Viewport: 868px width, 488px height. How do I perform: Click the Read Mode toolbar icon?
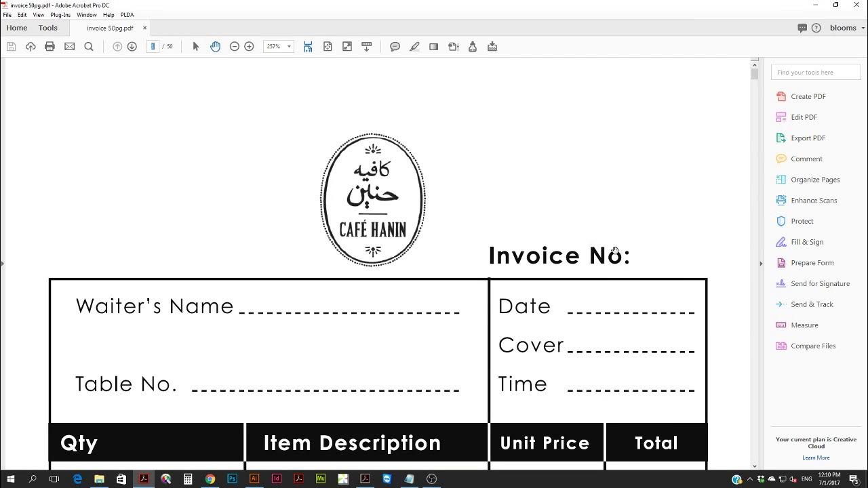click(367, 47)
